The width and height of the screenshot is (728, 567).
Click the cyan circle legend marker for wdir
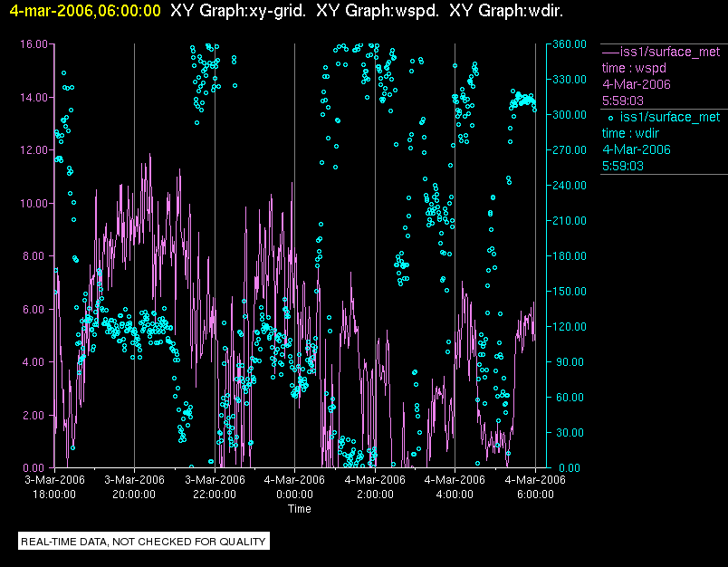tap(610, 118)
